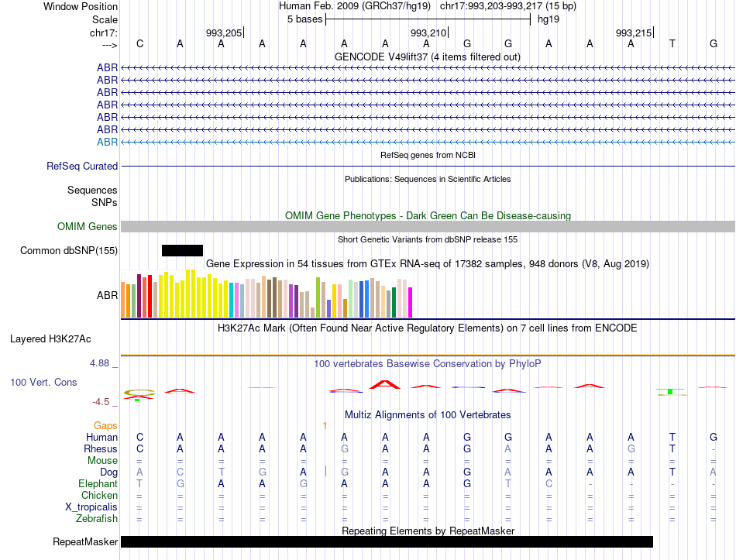Click the X_tropicalis species label
Viewport: 736px width, 560px height.
coord(91,507)
